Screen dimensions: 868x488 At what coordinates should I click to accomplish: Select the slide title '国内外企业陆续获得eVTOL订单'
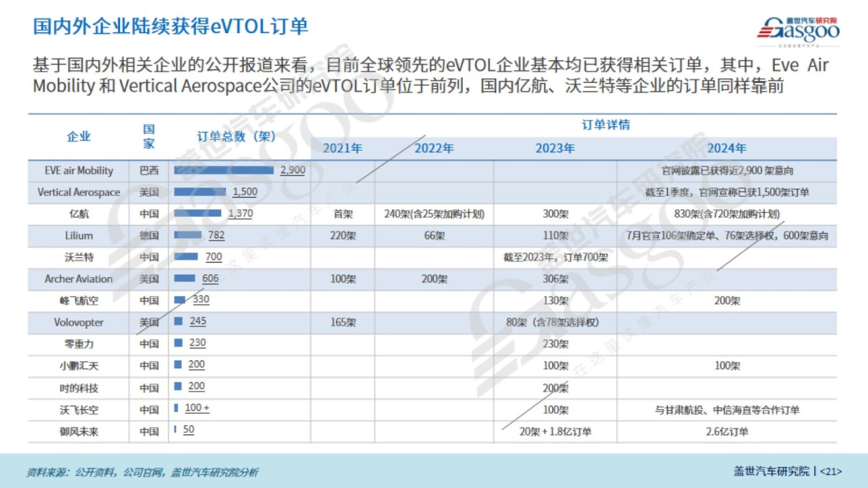tap(170, 27)
